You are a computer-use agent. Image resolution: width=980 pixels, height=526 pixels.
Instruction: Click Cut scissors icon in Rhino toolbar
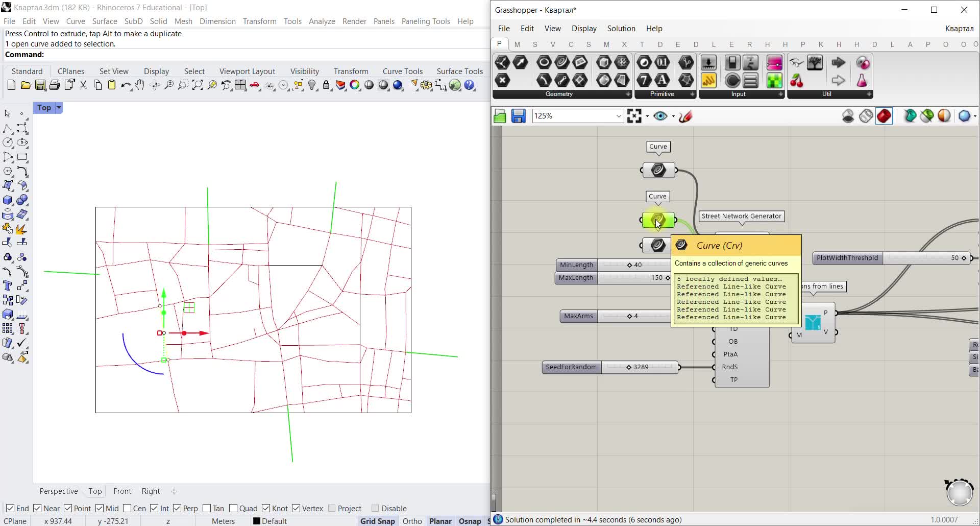83,85
